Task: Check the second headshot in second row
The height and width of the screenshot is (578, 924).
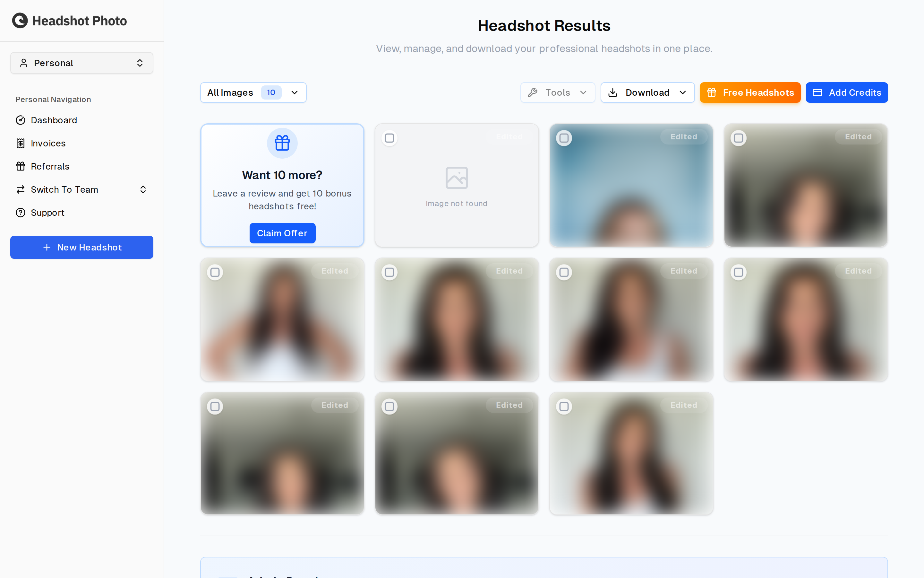Action: point(389,272)
